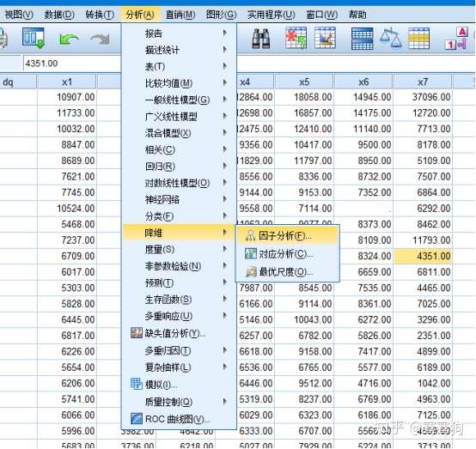
Task: Select the x7 column header
Action: 423,82
